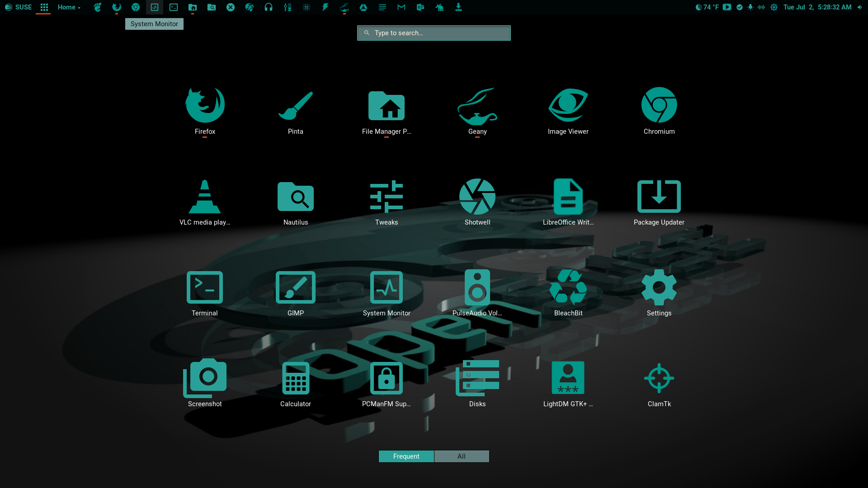Viewport: 868px width, 488px height.
Task: Open LightDM GTK+ Greeter settings
Action: (x=568, y=384)
